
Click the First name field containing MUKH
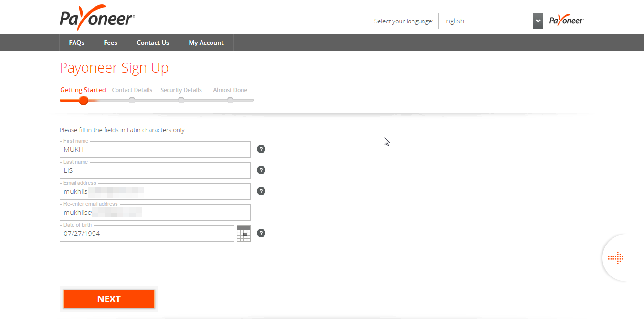pos(155,149)
